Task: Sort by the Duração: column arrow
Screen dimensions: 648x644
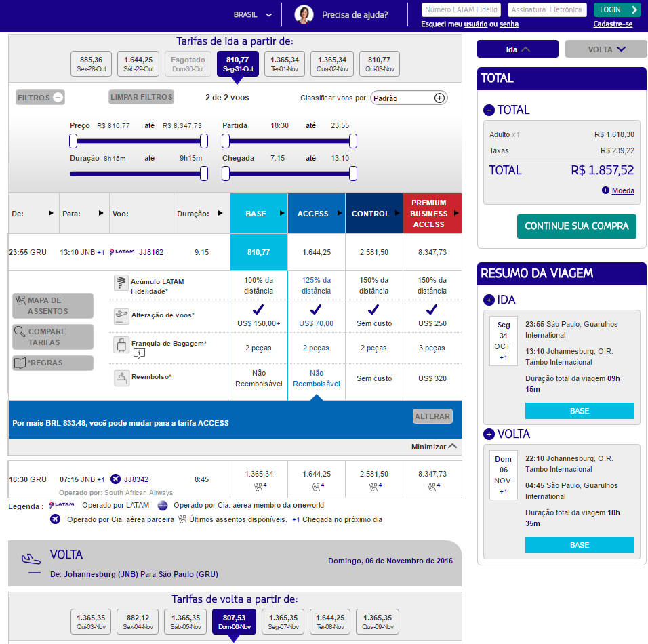Action: point(220,213)
